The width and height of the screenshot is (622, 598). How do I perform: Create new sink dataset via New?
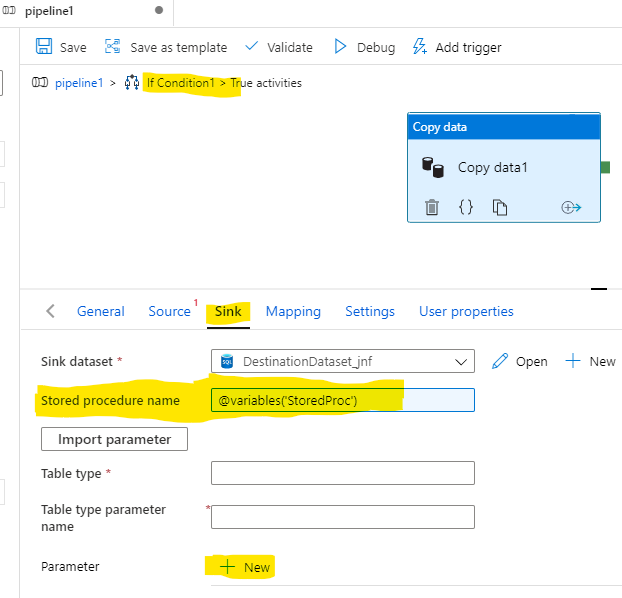603,361
